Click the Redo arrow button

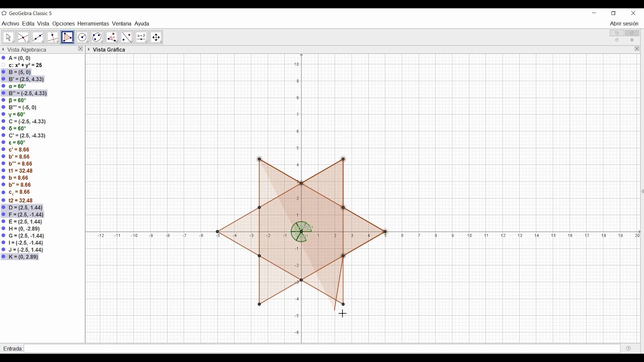[x=632, y=33]
